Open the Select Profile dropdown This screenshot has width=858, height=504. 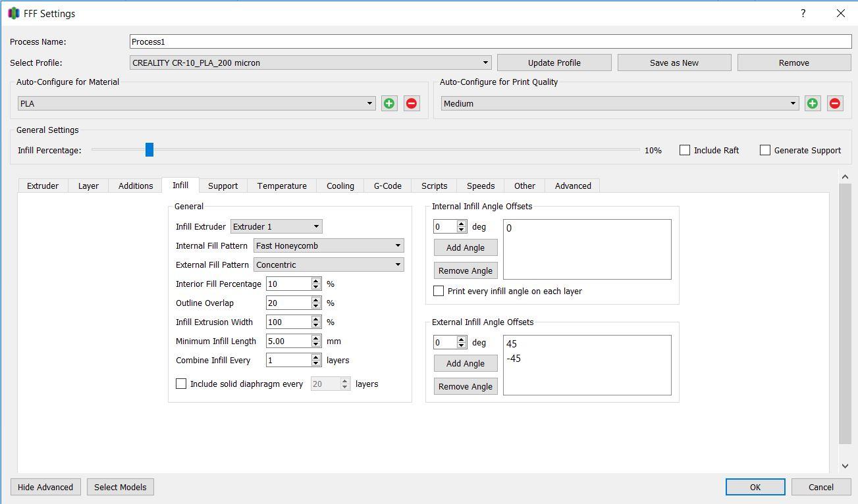click(311, 63)
